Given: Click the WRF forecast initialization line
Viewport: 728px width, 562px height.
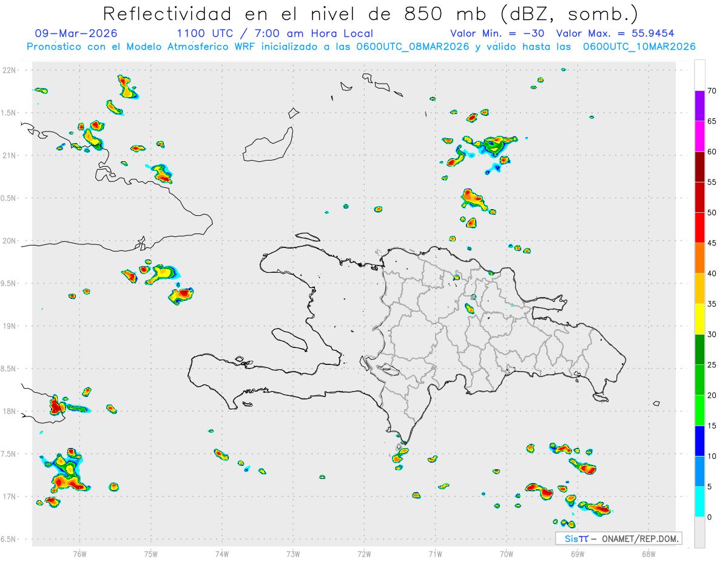Looking at the screenshot, I should pyautogui.click(x=361, y=47).
